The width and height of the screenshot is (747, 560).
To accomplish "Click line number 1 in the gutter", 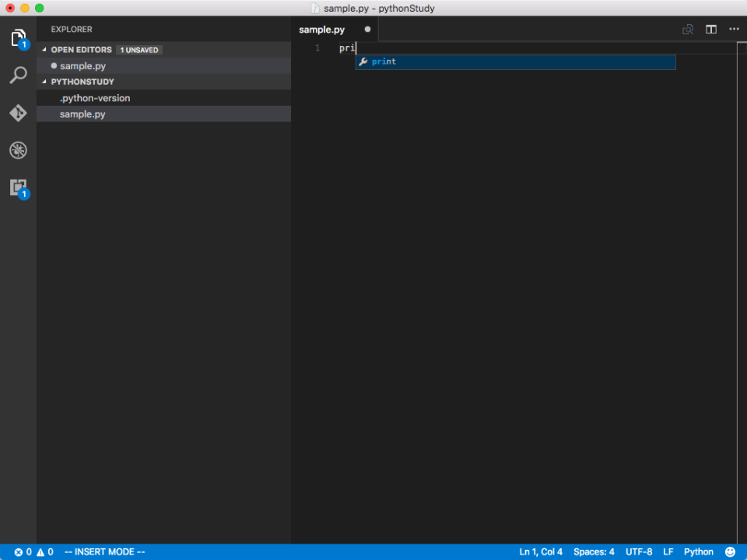I will pyautogui.click(x=317, y=48).
